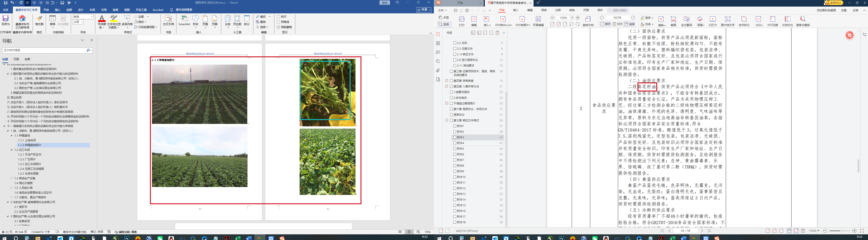
Task: Enable the 标尺 ruler checkbox
Action: pos(279,17)
